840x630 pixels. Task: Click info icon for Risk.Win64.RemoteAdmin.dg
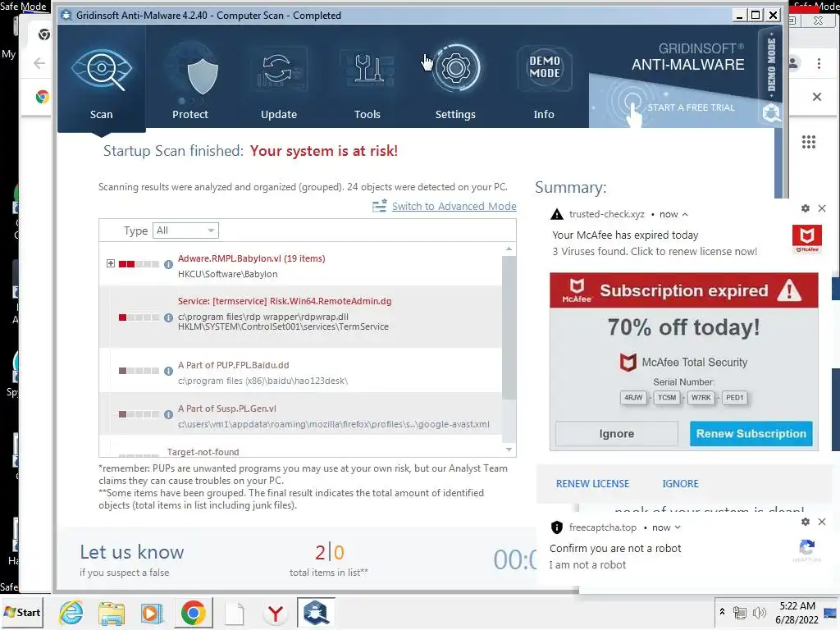tap(168, 317)
